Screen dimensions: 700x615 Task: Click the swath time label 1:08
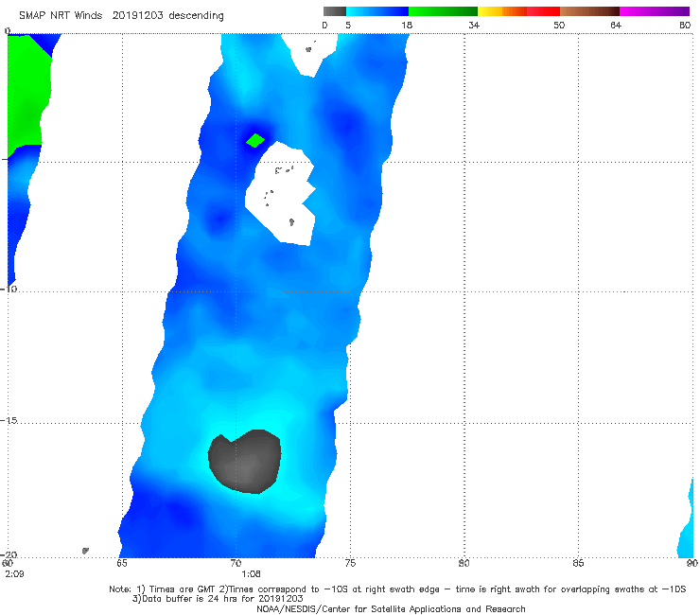(x=251, y=574)
